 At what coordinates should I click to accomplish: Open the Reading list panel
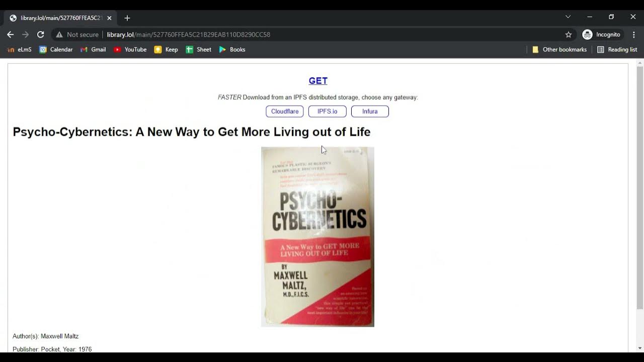tap(617, 50)
